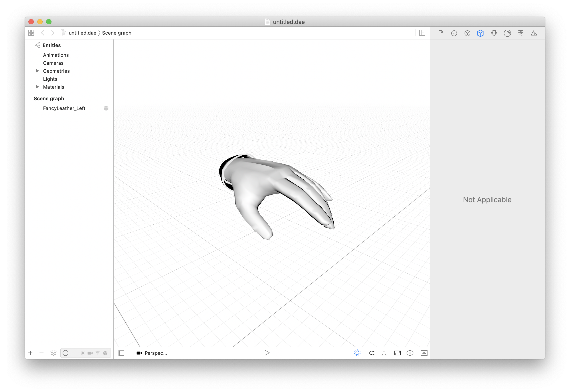Open the History inspector clock icon
The width and height of the screenshot is (570, 392).
click(454, 33)
